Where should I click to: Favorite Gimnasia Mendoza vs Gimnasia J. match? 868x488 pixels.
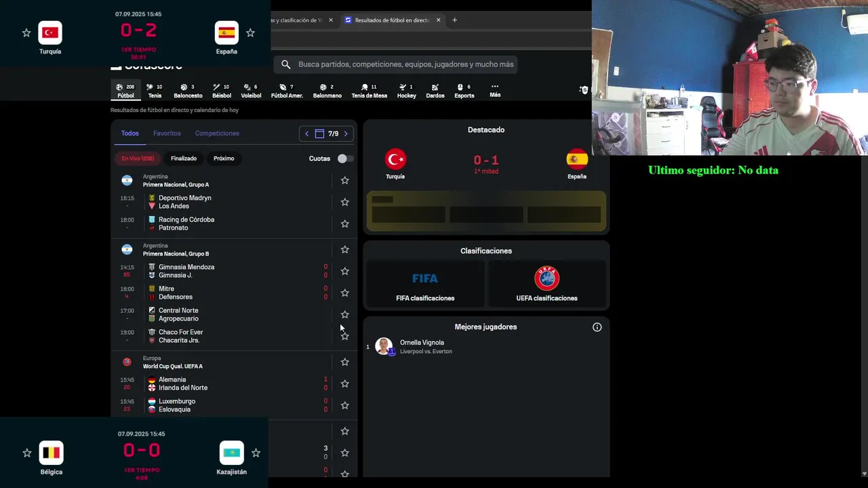(x=344, y=271)
